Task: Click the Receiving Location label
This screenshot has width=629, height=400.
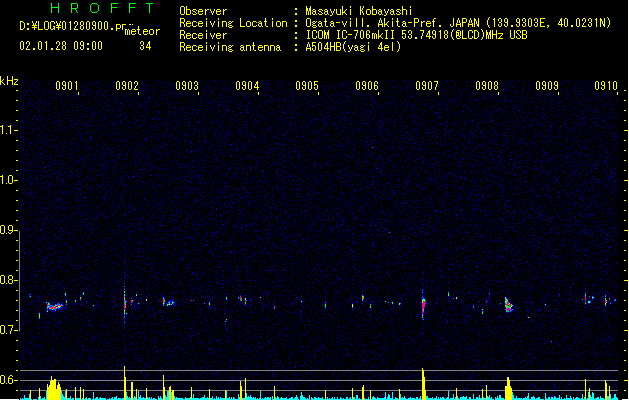Action: click(233, 23)
